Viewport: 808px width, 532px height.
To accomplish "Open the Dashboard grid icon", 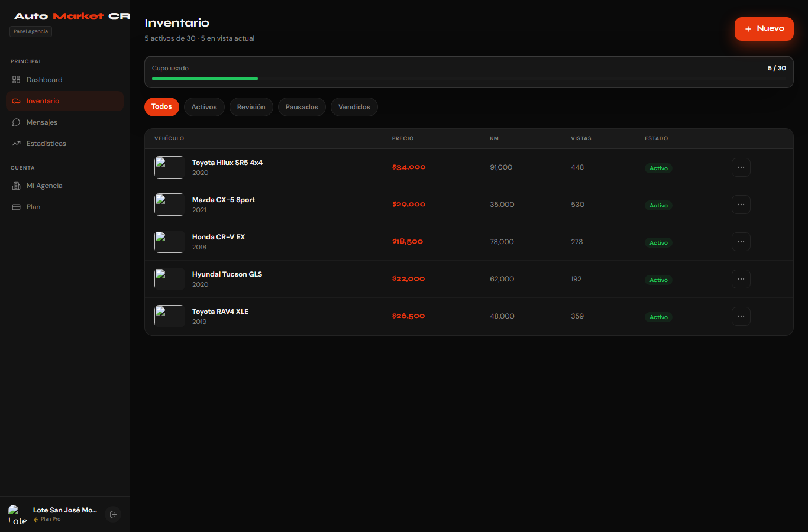I will click(16, 80).
